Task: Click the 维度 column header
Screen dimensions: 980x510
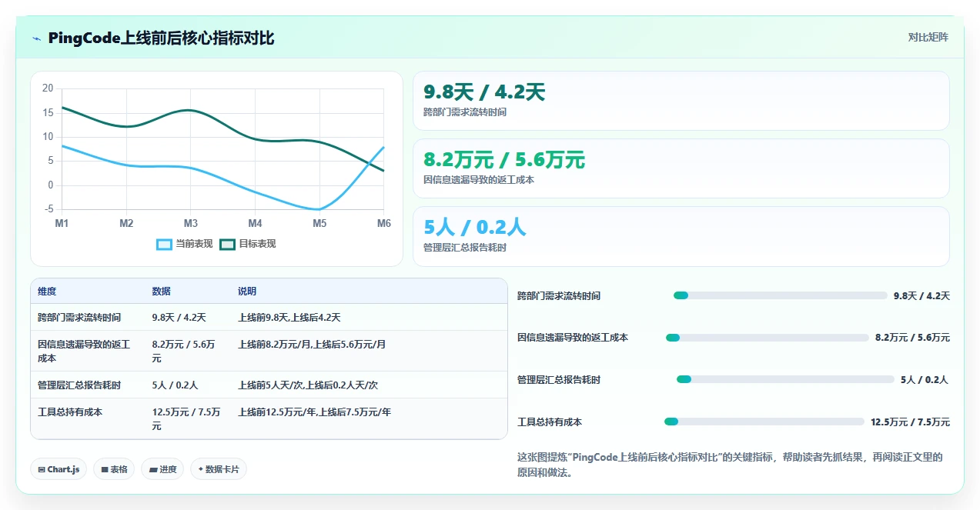Action: 47,292
